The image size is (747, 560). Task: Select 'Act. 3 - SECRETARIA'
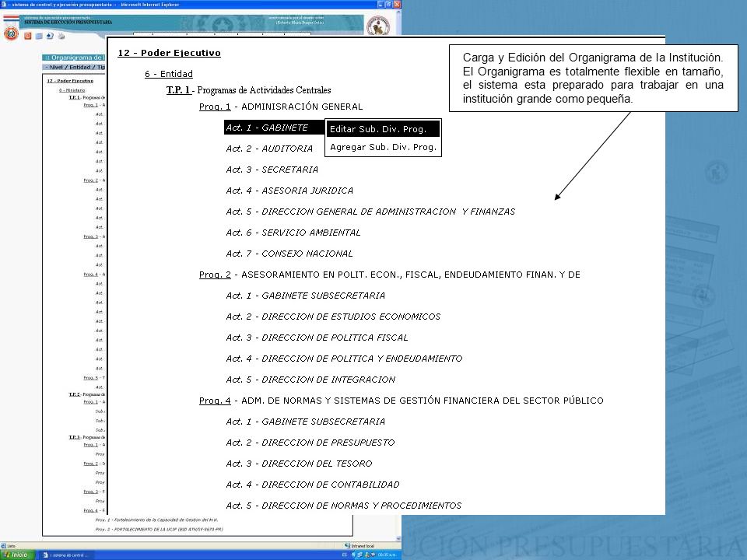[x=272, y=170]
